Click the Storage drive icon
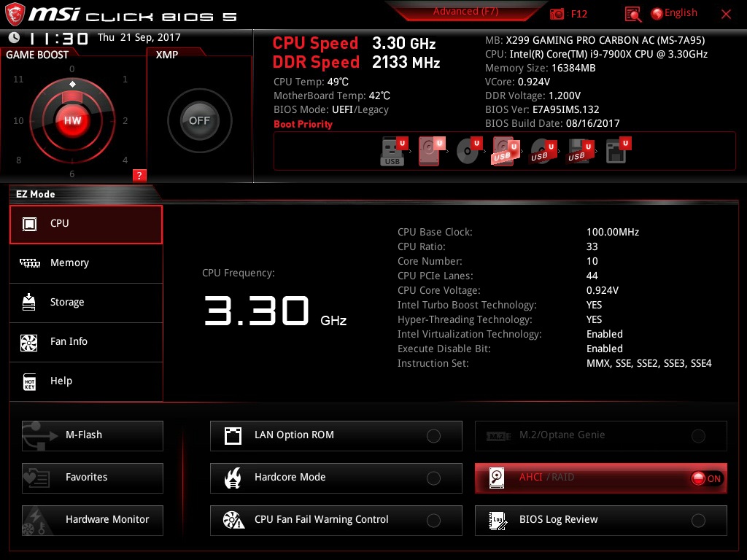This screenshot has width=747, height=560. [29, 302]
